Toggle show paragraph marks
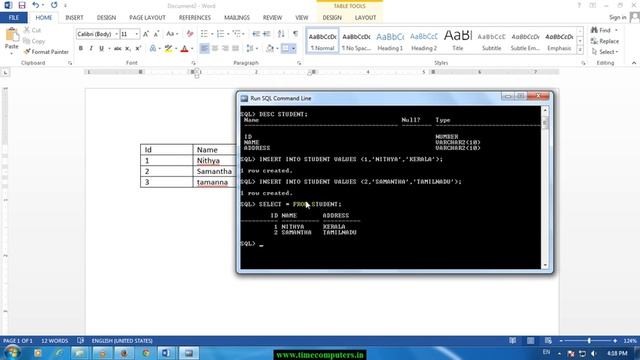This screenshot has width=640, height=360. coord(296,34)
